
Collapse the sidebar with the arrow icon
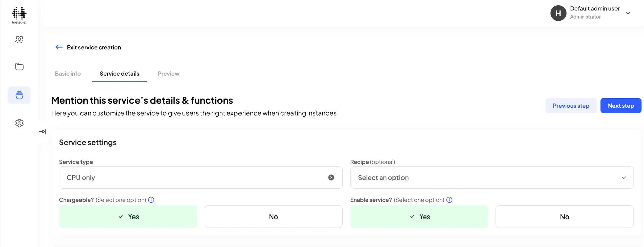pos(43,131)
